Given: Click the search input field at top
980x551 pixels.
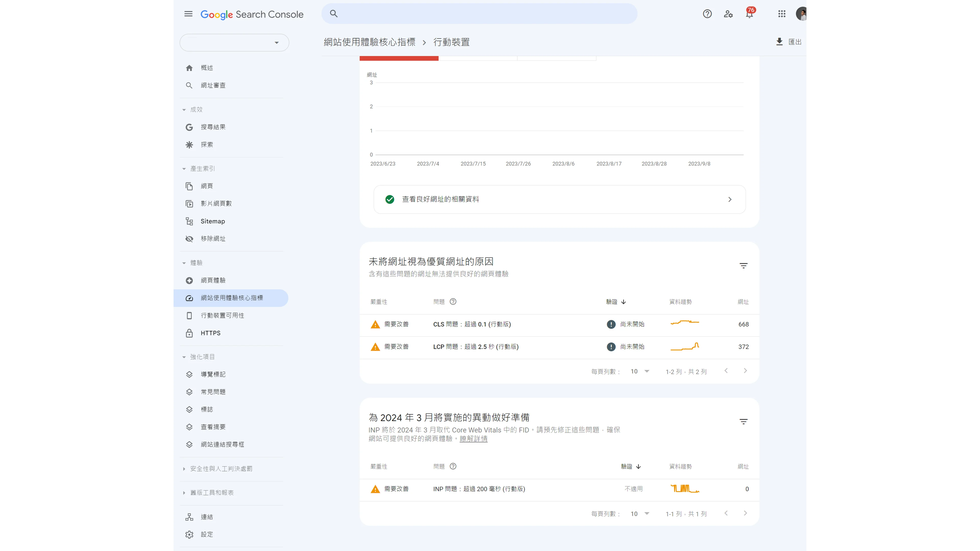Looking at the screenshot, I should pyautogui.click(x=479, y=14).
